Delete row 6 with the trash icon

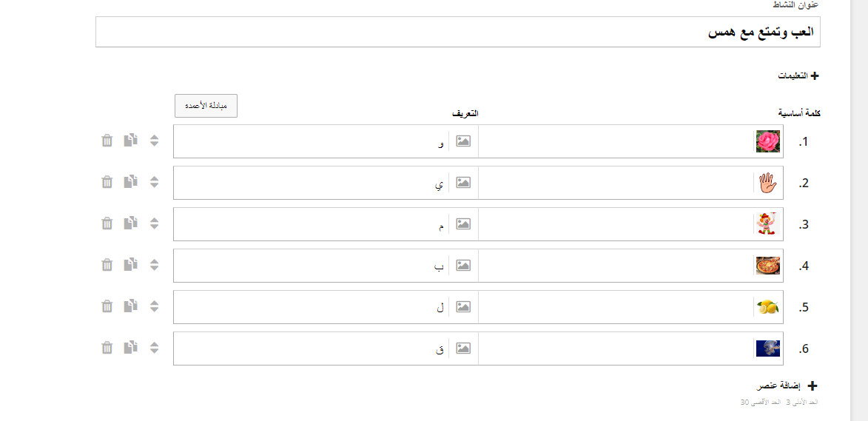coord(107,348)
